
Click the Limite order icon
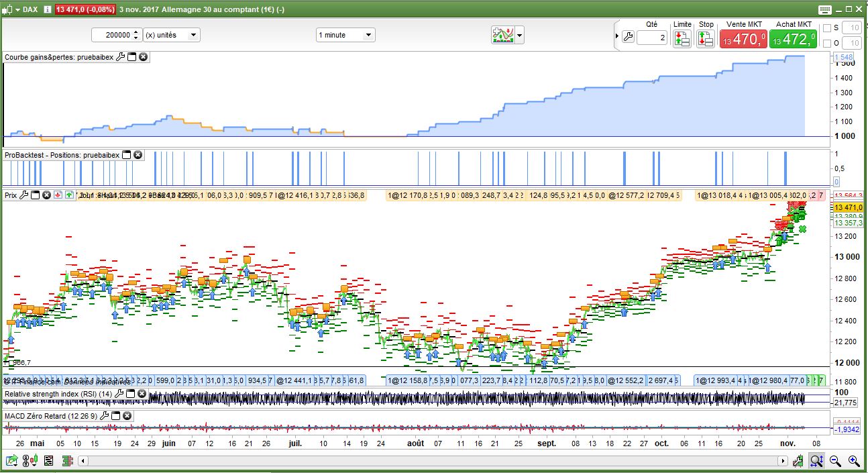click(682, 39)
